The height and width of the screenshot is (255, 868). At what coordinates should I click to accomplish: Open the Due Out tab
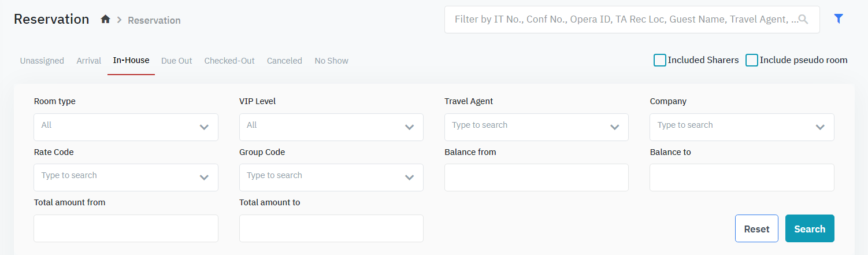point(177,61)
